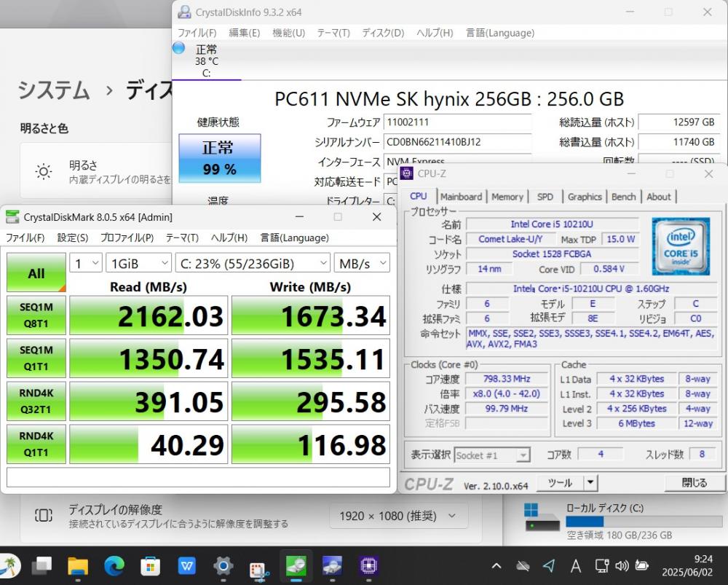Open 編集(E) menu in CrystalDiskInfo

click(245, 33)
